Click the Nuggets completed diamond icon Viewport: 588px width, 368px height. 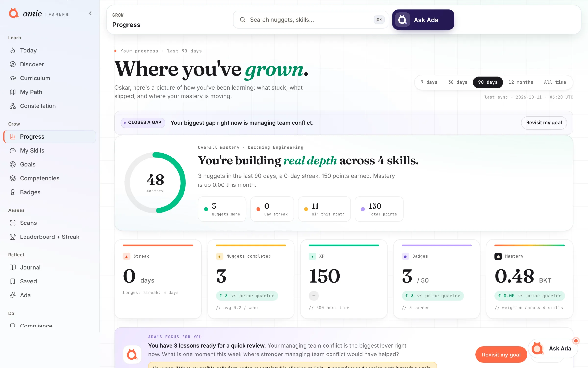tap(220, 257)
